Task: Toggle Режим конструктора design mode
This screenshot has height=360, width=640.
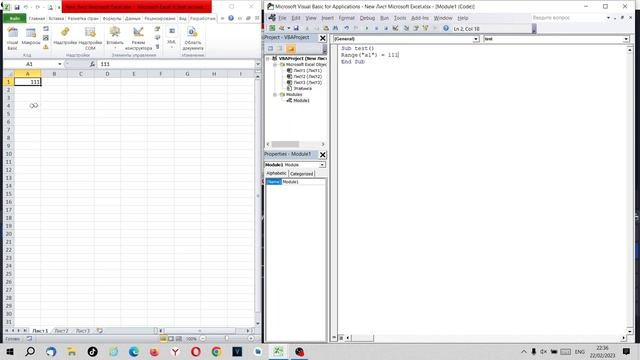Action: (138, 39)
